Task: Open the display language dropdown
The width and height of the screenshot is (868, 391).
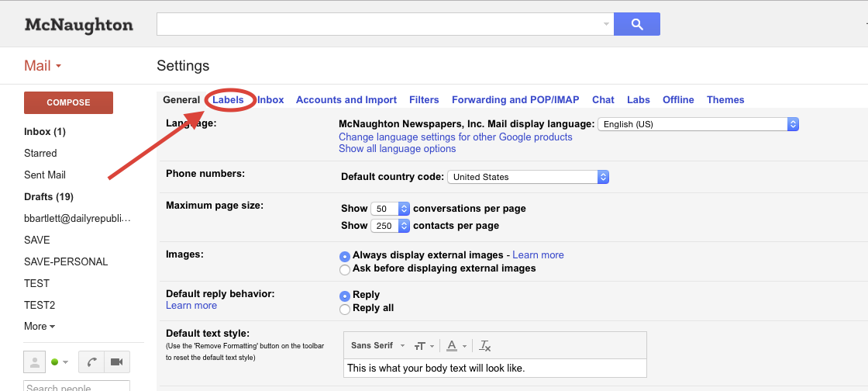Action: point(697,124)
